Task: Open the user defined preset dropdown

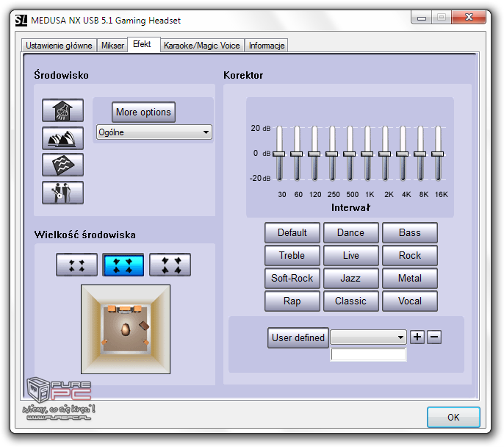Action: point(368,337)
